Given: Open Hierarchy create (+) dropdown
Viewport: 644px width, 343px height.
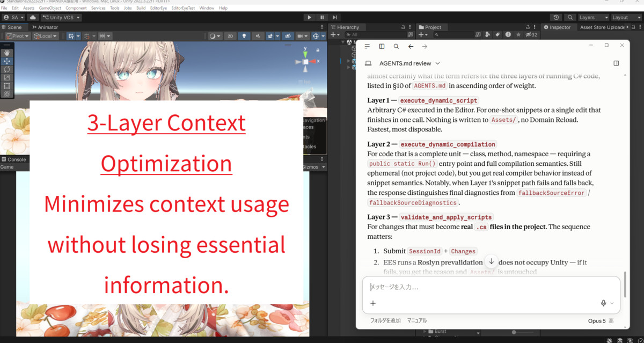Looking at the screenshot, I should tap(335, 34).
